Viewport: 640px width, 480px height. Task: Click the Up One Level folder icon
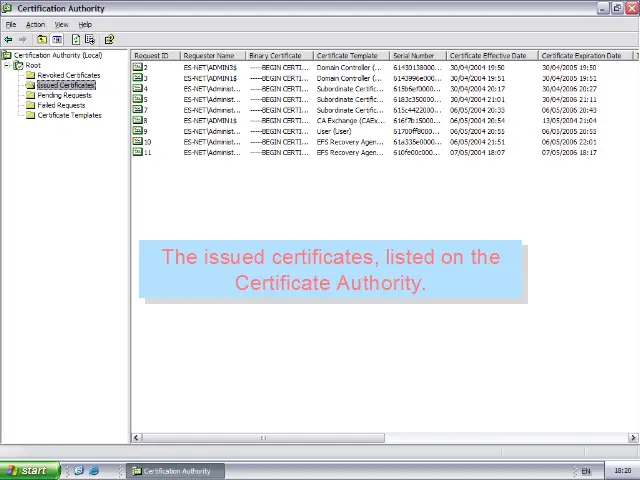pos(42,40)
